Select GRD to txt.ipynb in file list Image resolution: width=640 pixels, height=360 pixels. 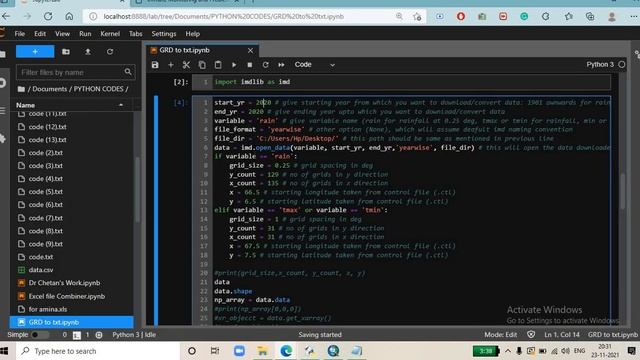point(72,322)
